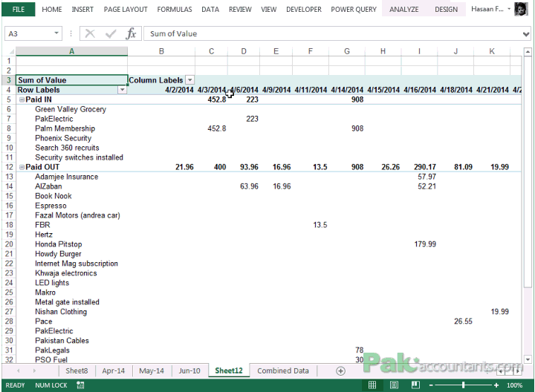Switch to Page Layout view icon
The image size is (535, 392).
pyautogui.click(x=394, y=385)
